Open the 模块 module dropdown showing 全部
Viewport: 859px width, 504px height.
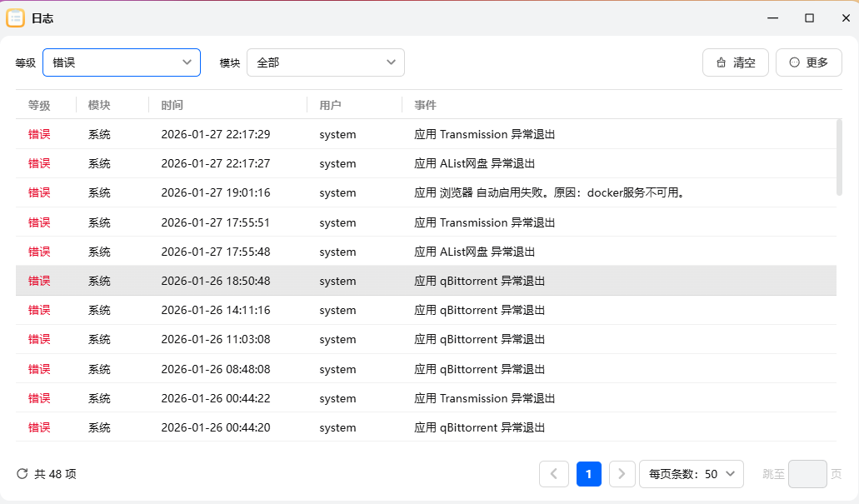click(x=326, y=62)
